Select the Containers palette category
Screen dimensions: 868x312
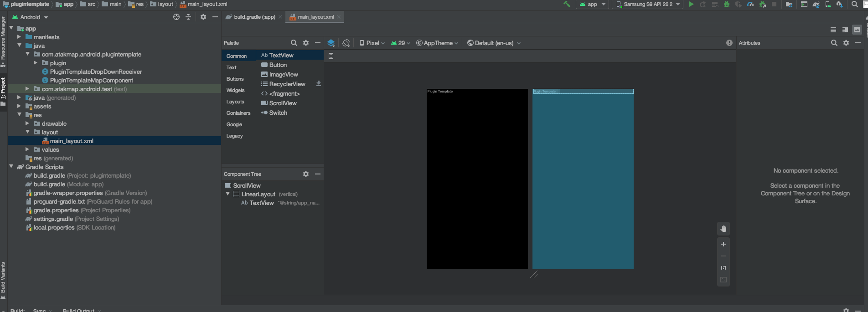[238, 113]
